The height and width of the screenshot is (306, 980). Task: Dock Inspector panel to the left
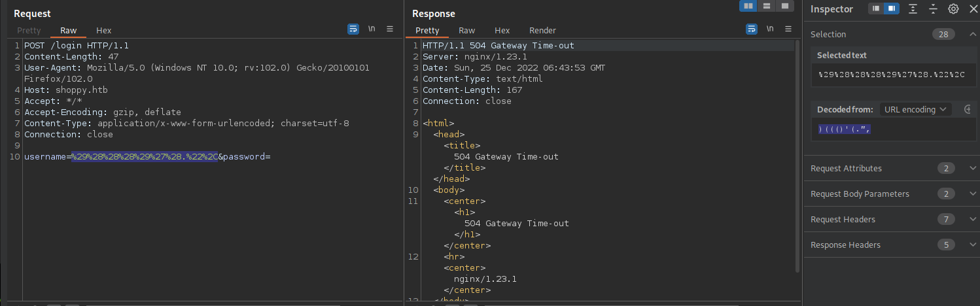(875, 8)
